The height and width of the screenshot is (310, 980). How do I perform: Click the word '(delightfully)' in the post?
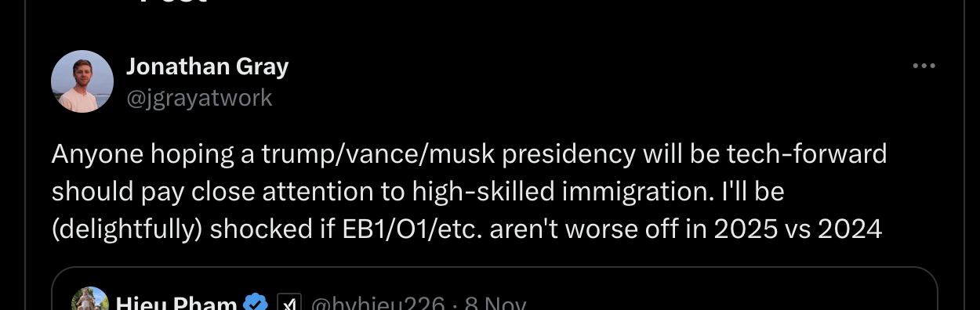pos(127,229)
